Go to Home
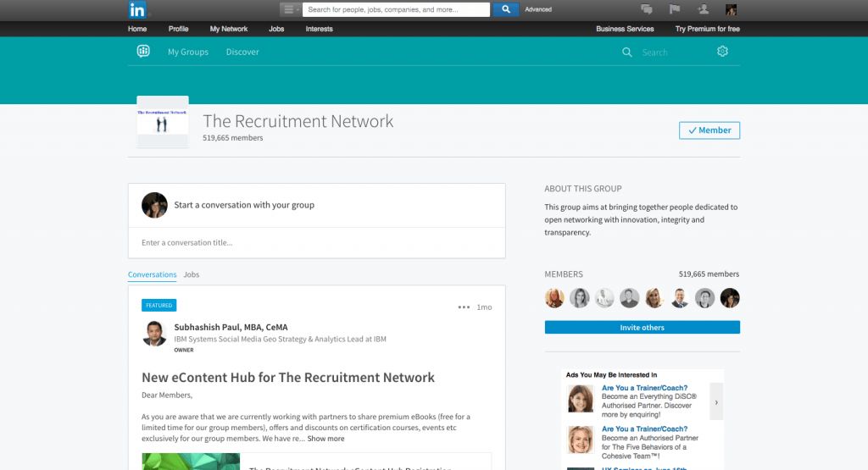868x470 pixels. [x=137, y=29]
